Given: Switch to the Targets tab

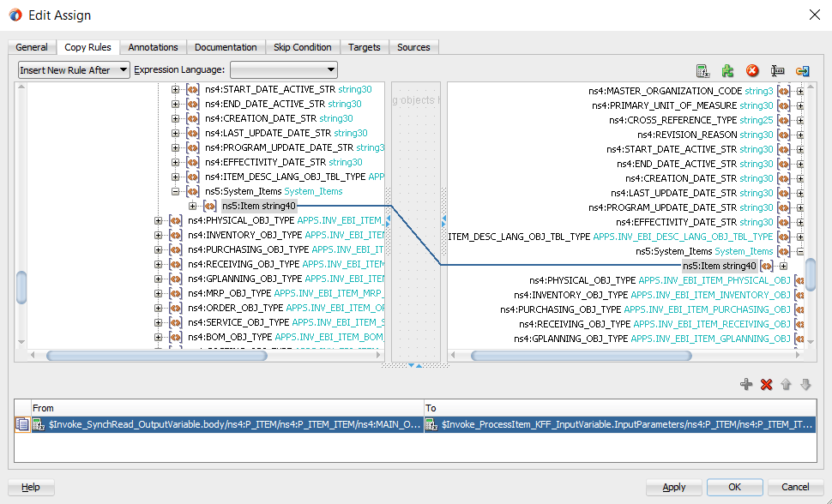Looking at the screenshot, I should click(x=364, y=47).
